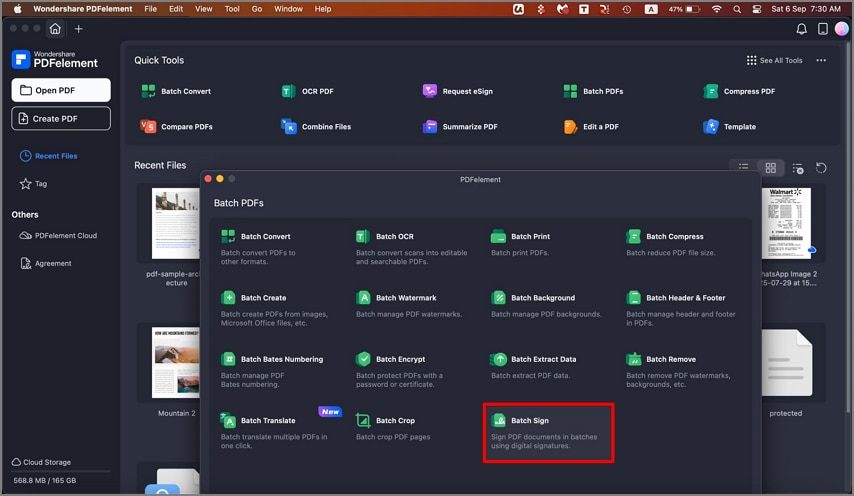The height and width of the screenshot is (496, 854).
Task: Open the Walmart receipt thumbnail
Action: pyautogui.click(x=786, y=223)
